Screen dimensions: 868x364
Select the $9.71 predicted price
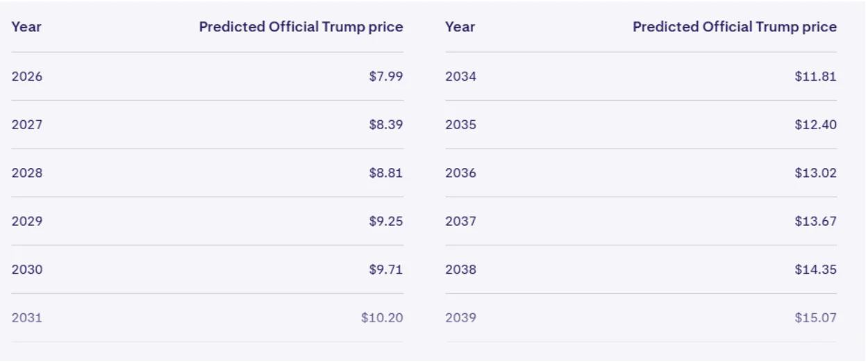385,270
